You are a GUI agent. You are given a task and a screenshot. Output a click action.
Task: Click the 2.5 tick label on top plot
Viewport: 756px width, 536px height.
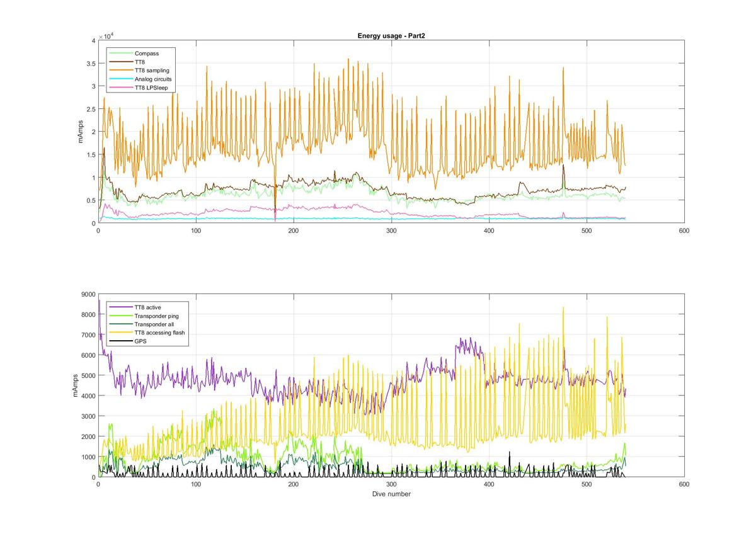click(90, 109)
